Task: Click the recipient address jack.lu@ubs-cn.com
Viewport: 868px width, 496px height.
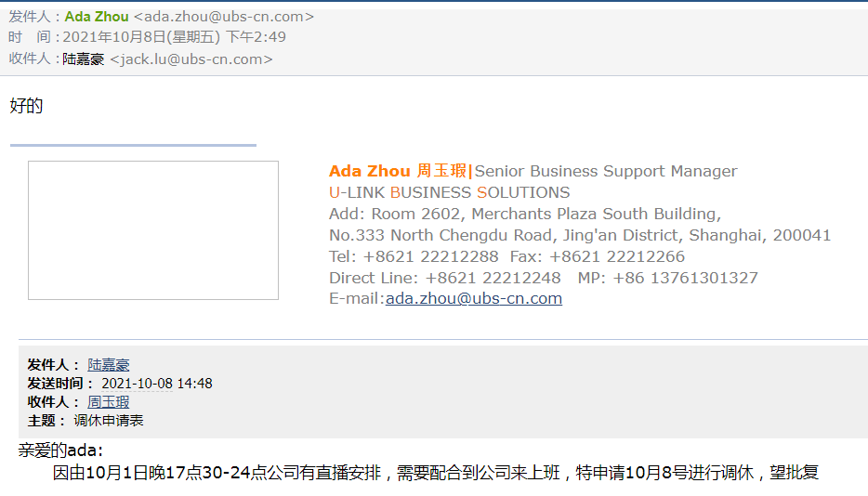Action: pos(191,59)
